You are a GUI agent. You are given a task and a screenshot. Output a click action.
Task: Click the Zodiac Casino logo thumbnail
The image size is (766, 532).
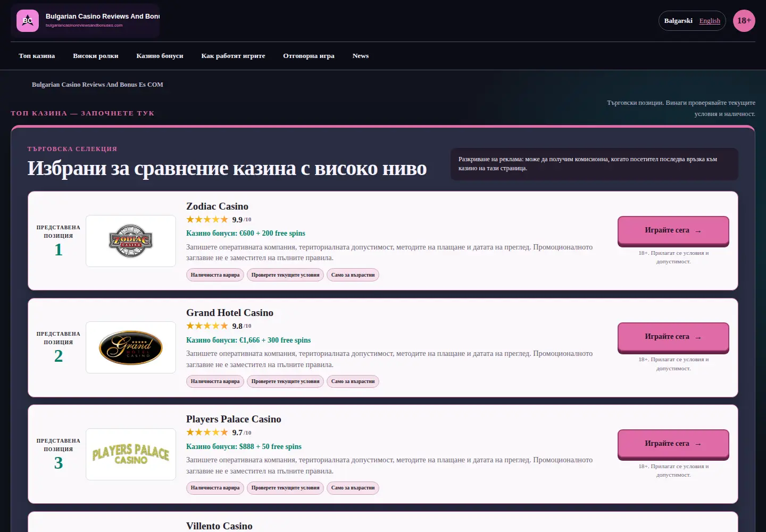click(131, 241)
